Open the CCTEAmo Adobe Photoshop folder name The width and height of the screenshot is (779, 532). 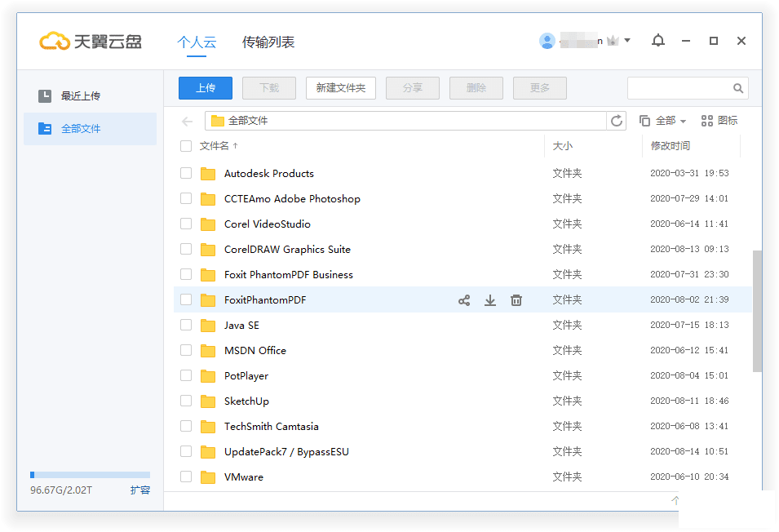[x=292, y=199]
